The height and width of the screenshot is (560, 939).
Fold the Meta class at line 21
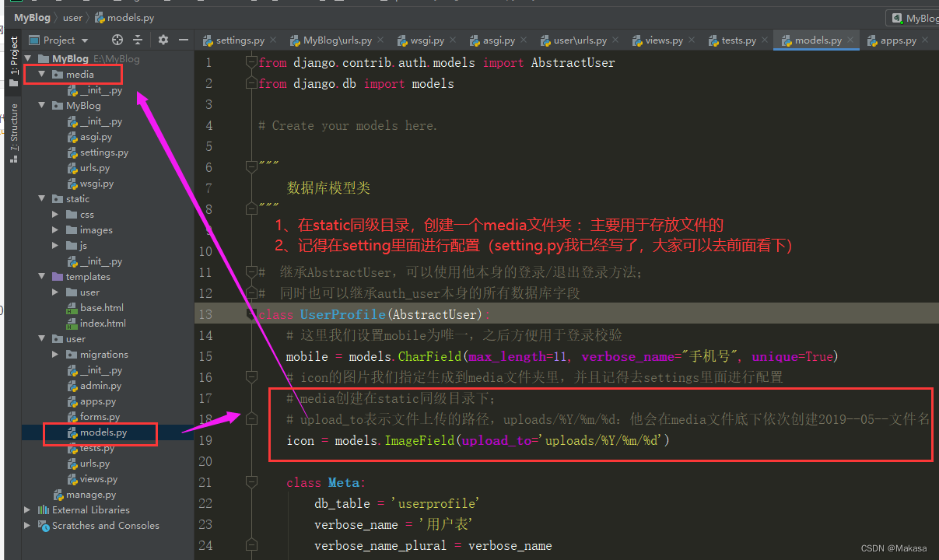pyautogui.click(x=251, y=482)
